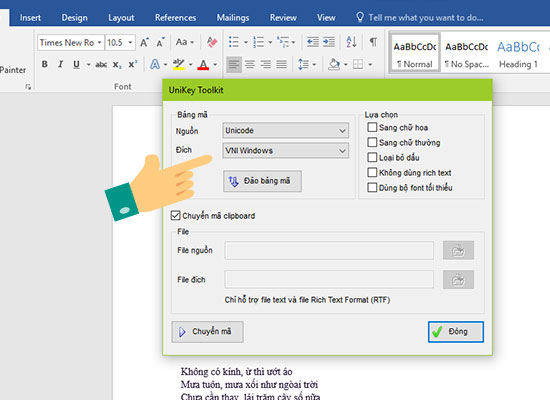Viewport: 550px width, 400px height.
Task: Apply the No Spacing style
Action: 467,54
